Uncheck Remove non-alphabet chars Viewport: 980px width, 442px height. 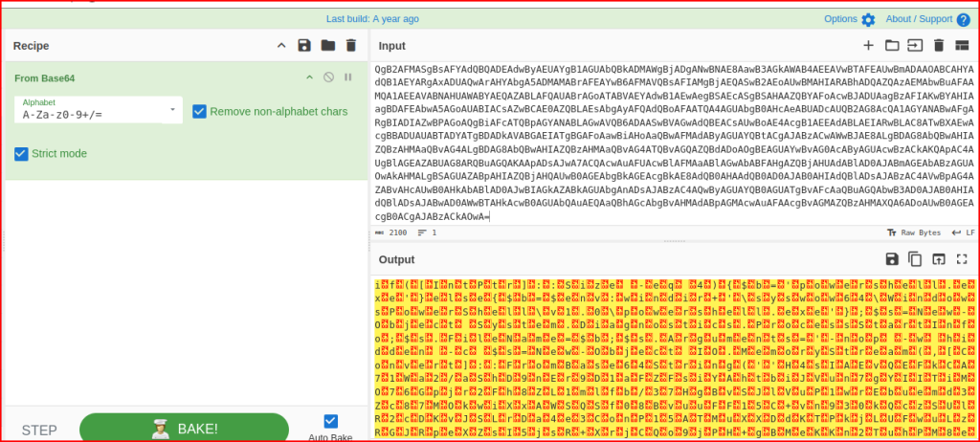tap(199, 112)
